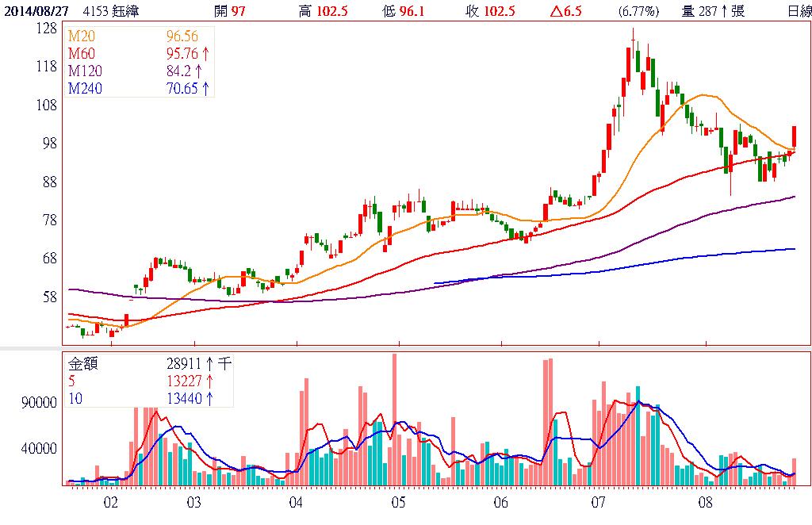Click the M20 moving average legend label
The image size is (812, 525).
(80, 36)
